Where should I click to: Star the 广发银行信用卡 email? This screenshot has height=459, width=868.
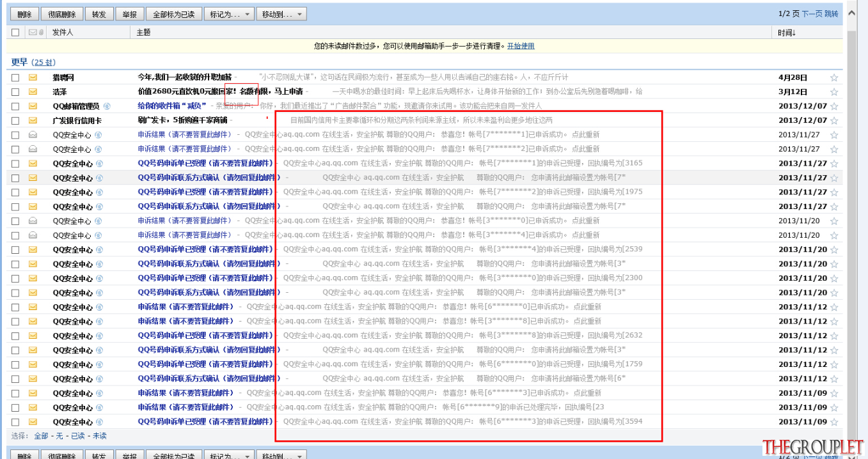(x=834, y=121)
